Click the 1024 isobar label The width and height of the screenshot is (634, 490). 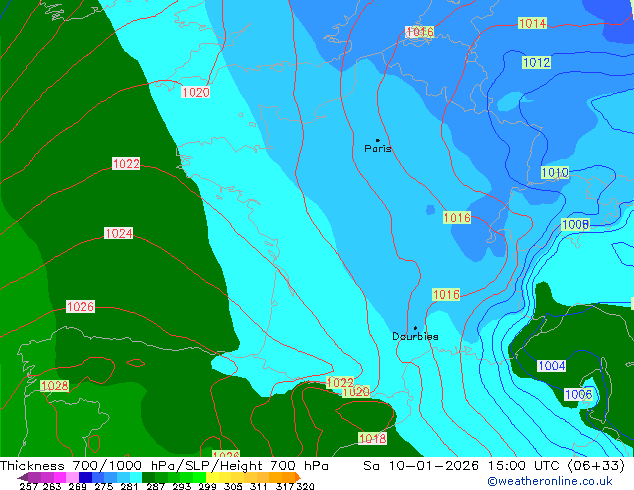coord(118,233)
